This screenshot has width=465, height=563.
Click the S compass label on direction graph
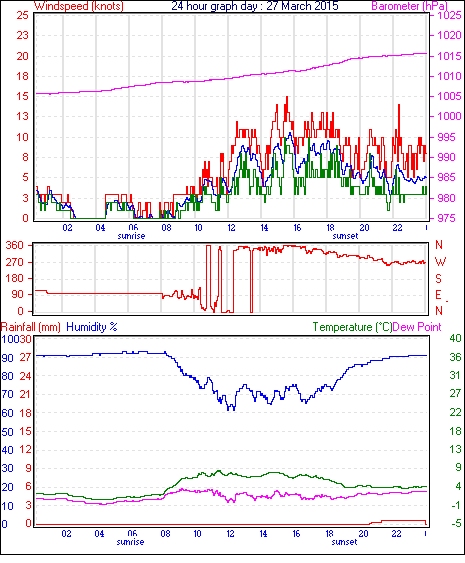(438, 278)
